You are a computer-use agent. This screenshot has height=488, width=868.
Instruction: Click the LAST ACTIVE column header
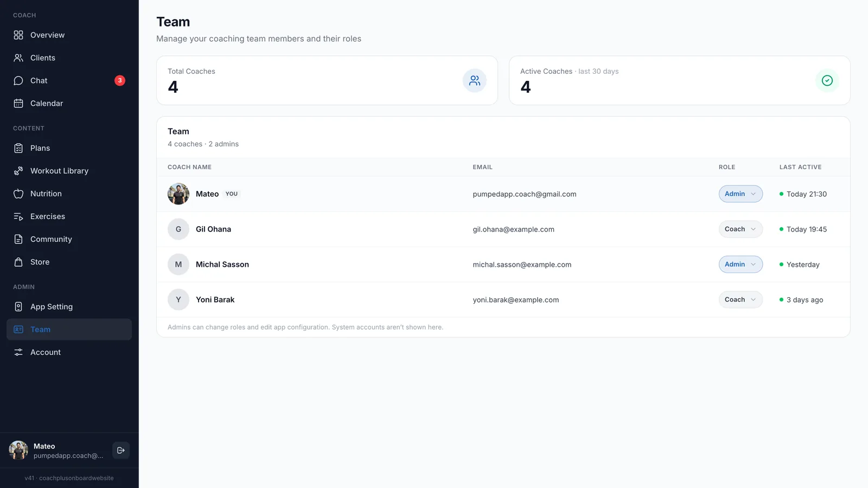tap(800, 167)
